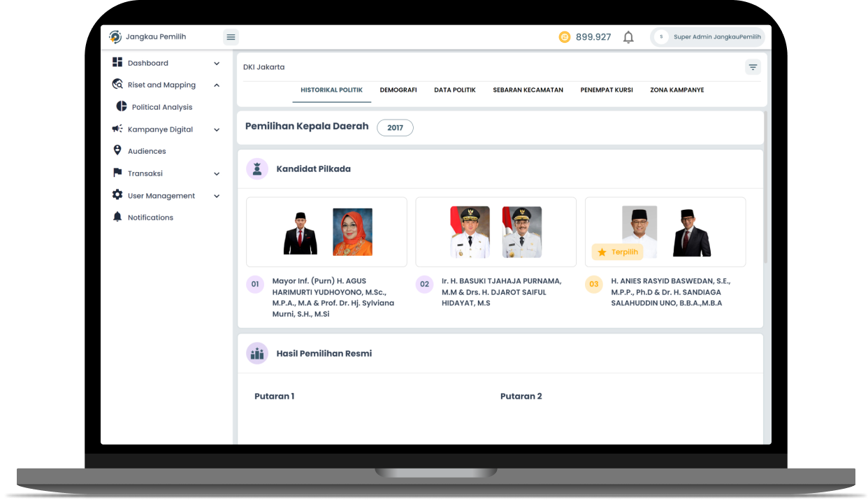Image resolution: width=868 pixels, height=500 pixels.
Task: Open Notifications from the sidebar
Action: tap(150, 217)
